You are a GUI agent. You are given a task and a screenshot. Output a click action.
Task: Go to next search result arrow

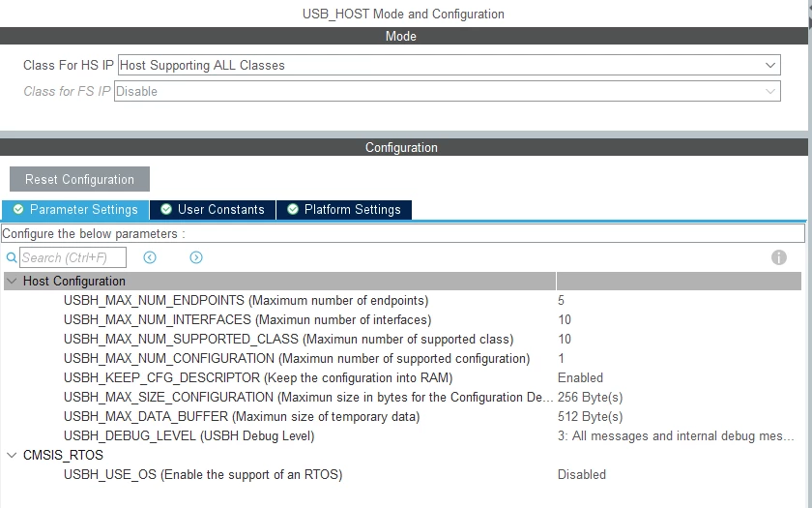pyautogui.click(x=195, y=257)
